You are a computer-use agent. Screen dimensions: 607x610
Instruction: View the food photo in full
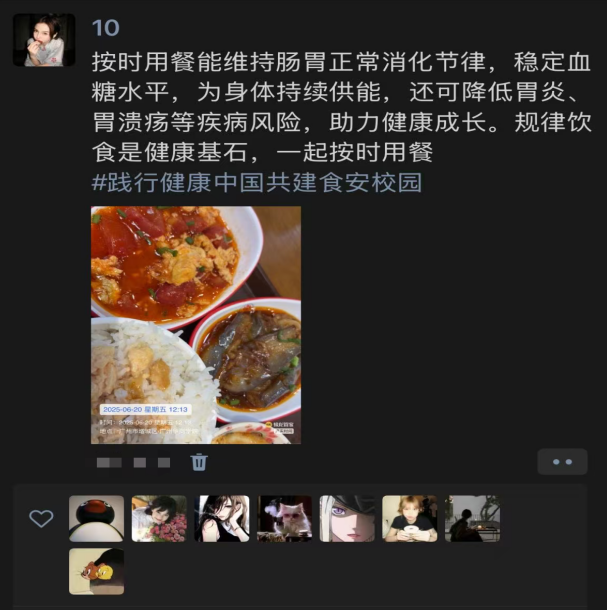(196, 325)
